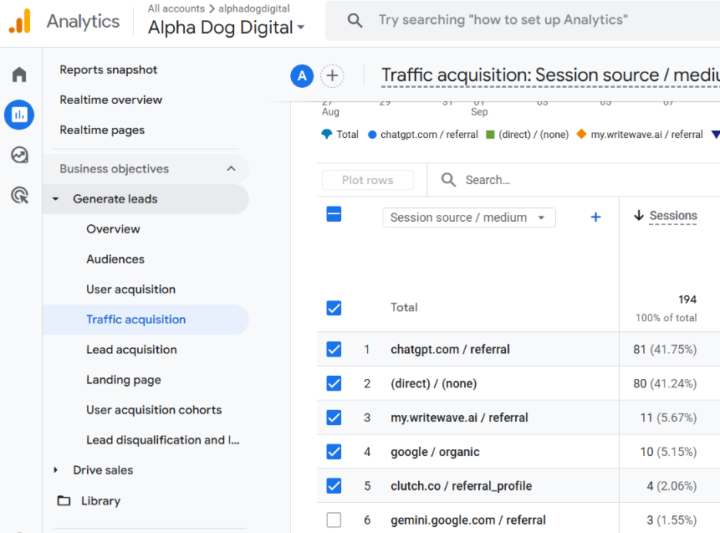Viewport: 720px width, 533px height.
Task: Select the Traffic acquisition report
Action: 136,320
